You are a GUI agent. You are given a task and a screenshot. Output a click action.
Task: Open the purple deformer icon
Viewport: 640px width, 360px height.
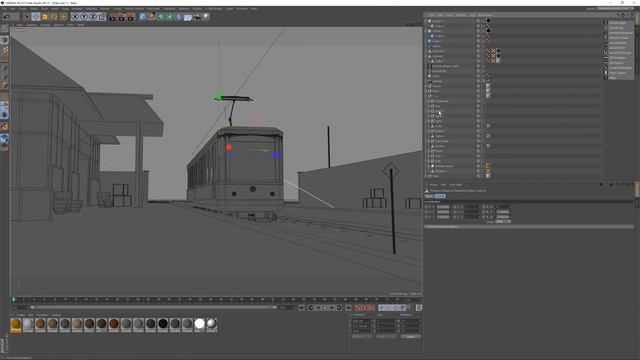[x=179, y=17]
